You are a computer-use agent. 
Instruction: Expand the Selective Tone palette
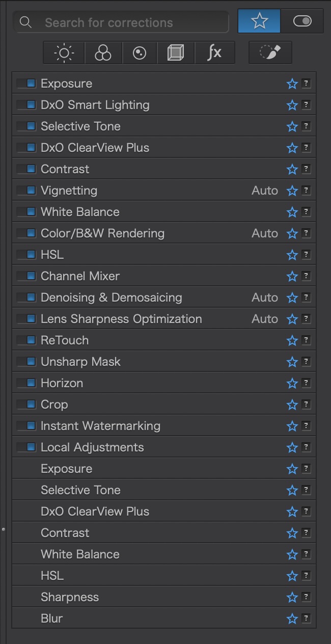(x=80, y=126)
